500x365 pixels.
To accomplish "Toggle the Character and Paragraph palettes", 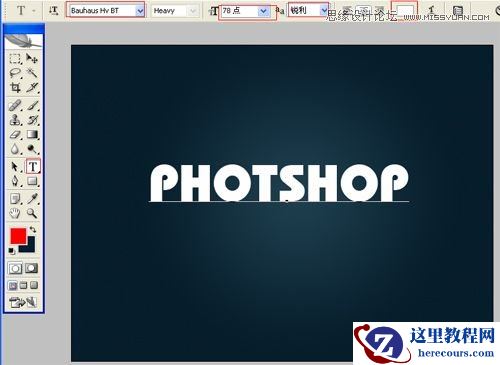I will (458, 11).
